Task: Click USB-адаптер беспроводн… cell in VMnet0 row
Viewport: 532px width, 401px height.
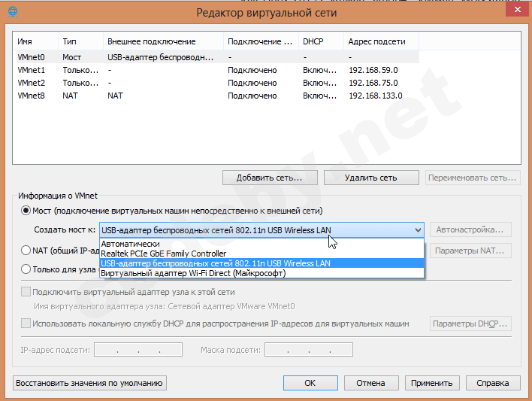Action: (161, 57)
